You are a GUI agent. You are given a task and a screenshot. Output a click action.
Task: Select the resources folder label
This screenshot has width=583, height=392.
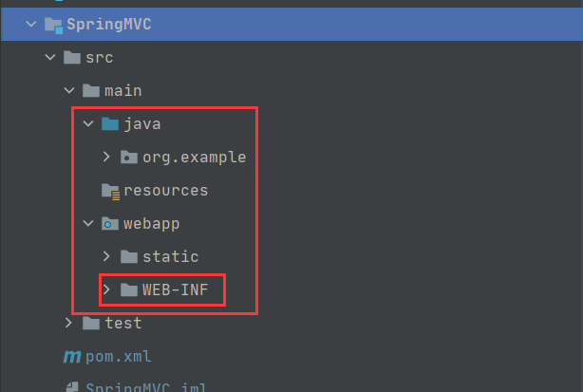point(165,191)
